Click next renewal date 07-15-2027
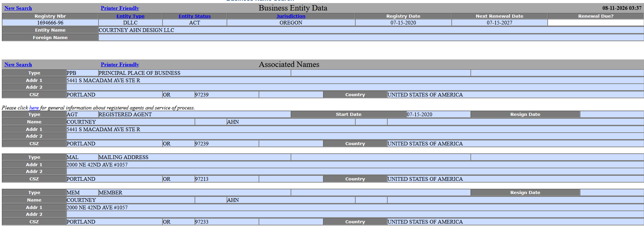Viewport: 644px width, 226px height. point(499,23)
